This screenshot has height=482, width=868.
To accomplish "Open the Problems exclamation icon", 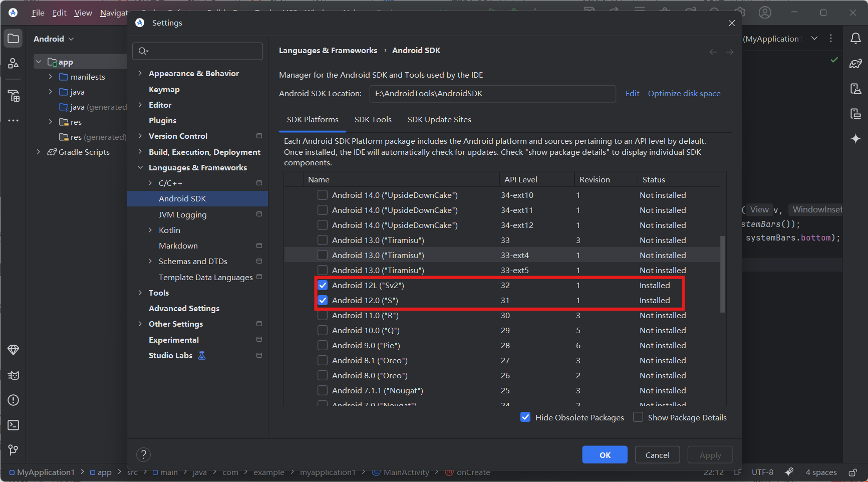I will click(x=14, y=400).
